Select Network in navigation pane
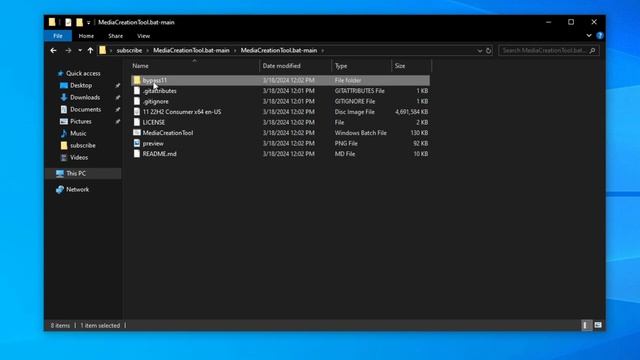The height and width of the screenshot is (360, 640). 77,189
